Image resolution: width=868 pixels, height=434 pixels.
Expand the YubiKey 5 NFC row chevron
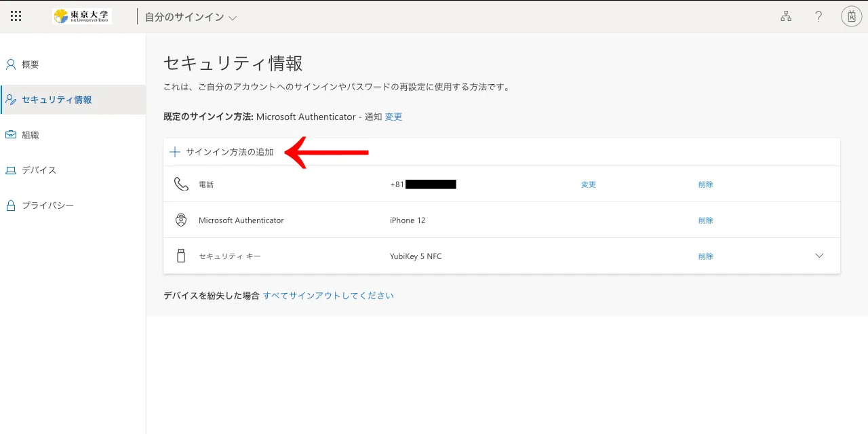click(x=819, y=256)
